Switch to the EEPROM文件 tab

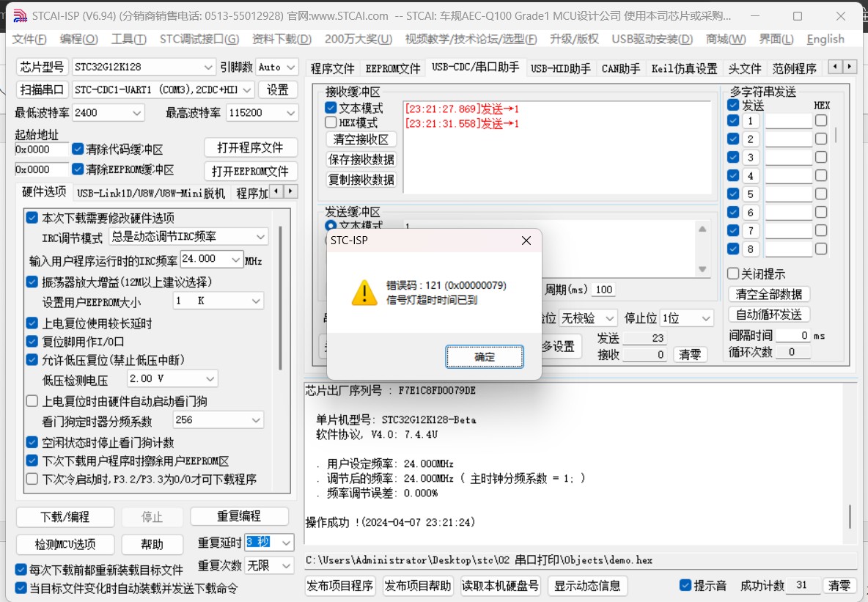point(393,69)
